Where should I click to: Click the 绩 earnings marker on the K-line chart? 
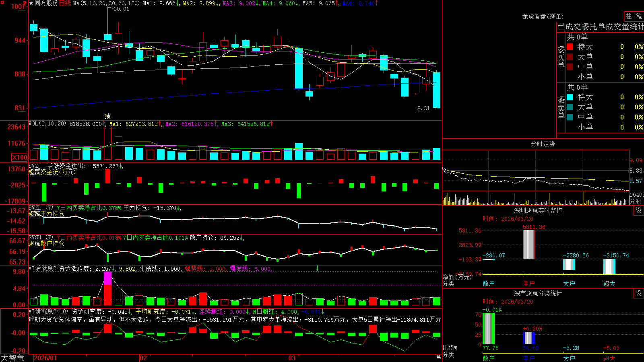(107, 116)
